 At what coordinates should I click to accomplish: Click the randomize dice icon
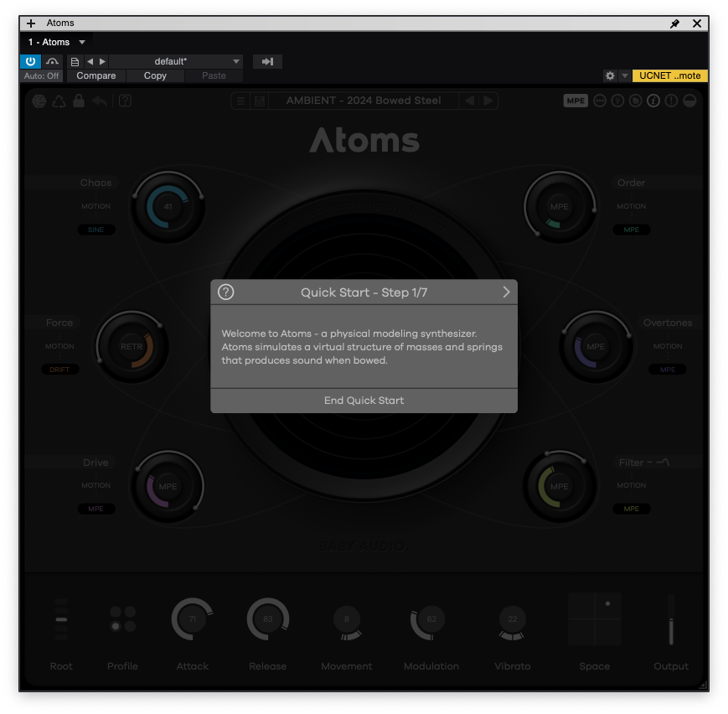point(39,101)
